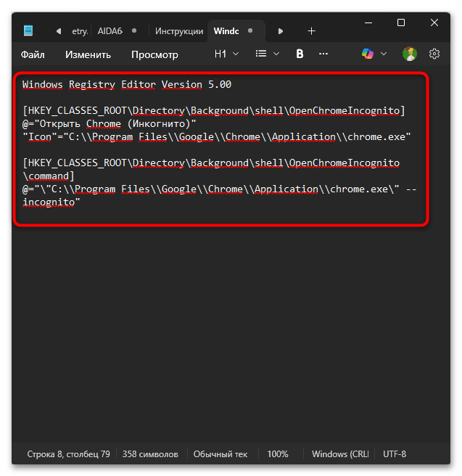Minimize the Notepad window
The width and height of the screenshot is (462, 476).
coord(368,22)
